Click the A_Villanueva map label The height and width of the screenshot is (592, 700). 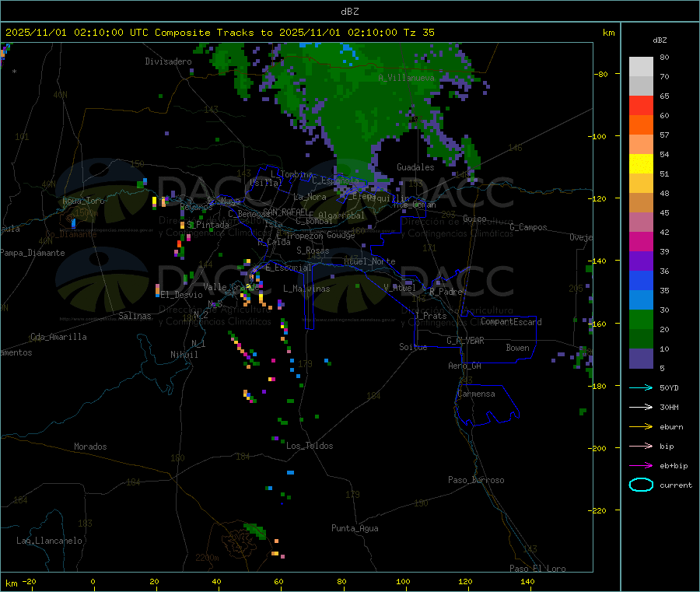(x=406, y=78)
